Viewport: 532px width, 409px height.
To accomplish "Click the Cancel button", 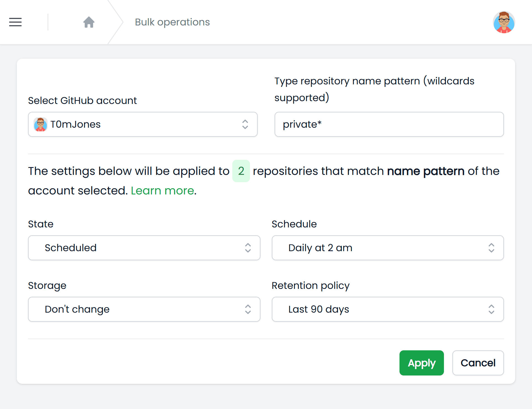I will (x=478, y=363).
